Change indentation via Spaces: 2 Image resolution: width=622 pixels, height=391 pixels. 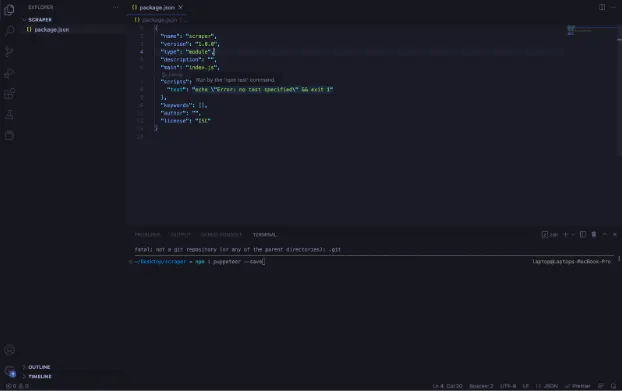click(x=481, y=386)
